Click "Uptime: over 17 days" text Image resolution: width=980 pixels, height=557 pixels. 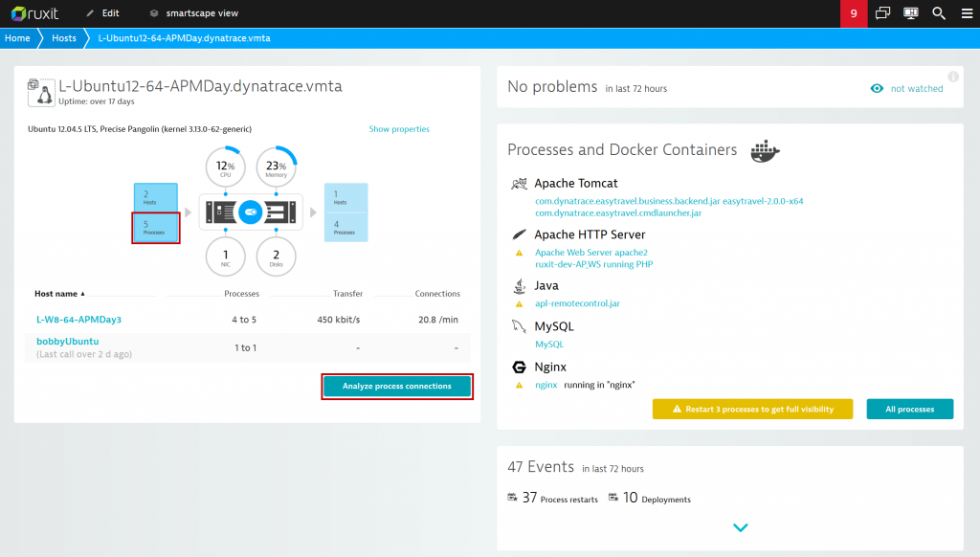click(97, 101)
